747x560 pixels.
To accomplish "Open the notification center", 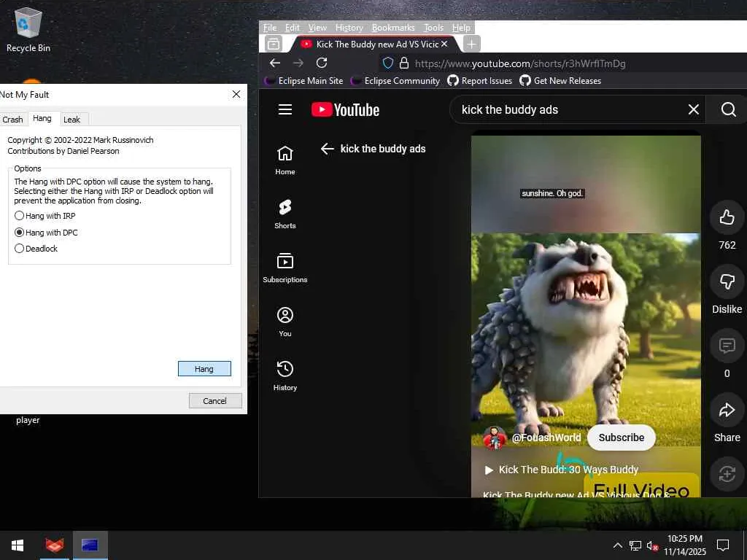I will click(x=723, y=545).
